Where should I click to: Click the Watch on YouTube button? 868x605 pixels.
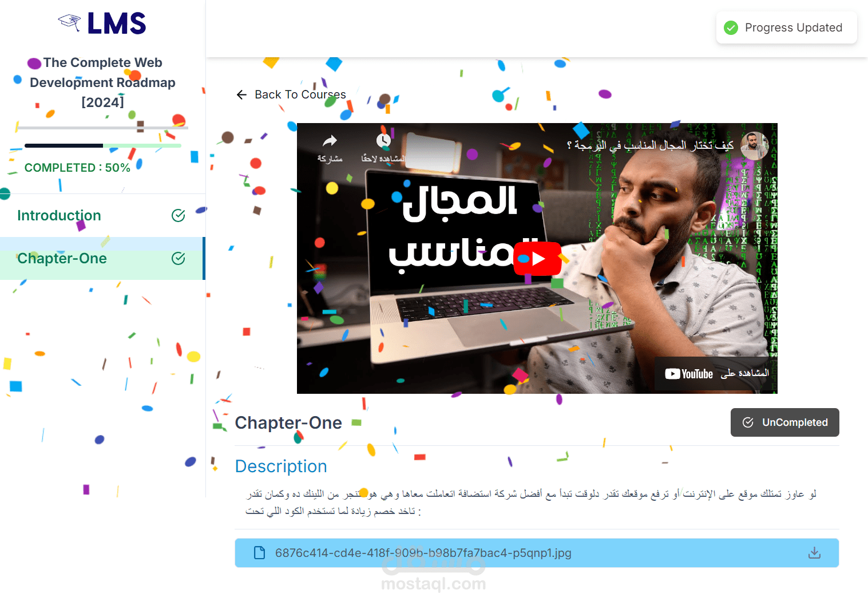pos(716,374)
